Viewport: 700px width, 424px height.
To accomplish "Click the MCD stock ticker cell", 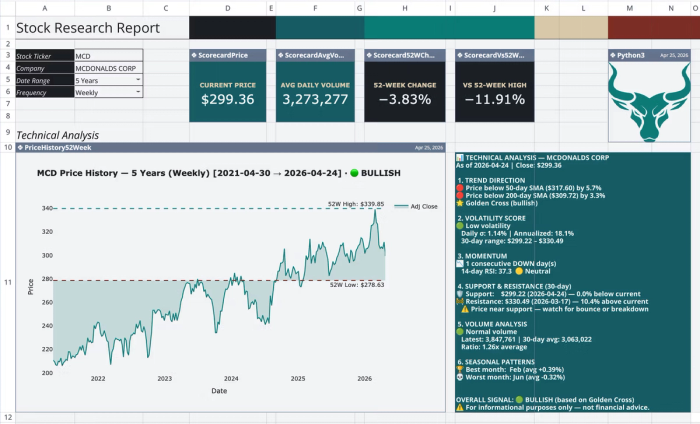I will click(x=108, y=56).
